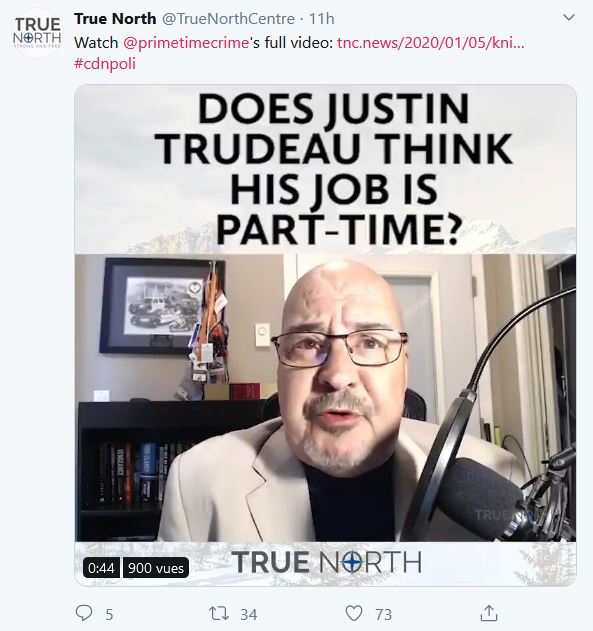Open the @primetimecrime mention link
The image size is (593, 631).
point(186,43)
